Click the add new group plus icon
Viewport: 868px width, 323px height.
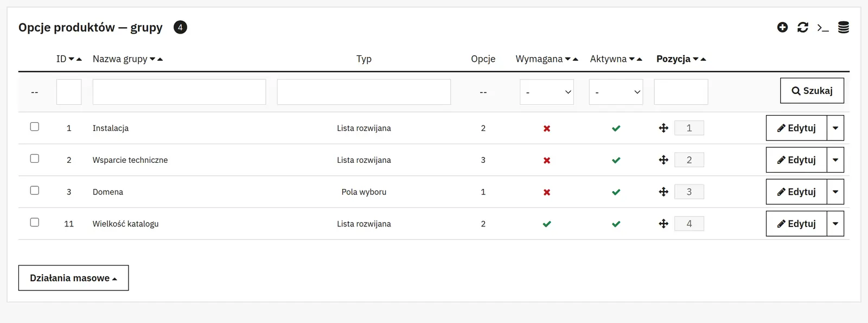pos(782,27)
